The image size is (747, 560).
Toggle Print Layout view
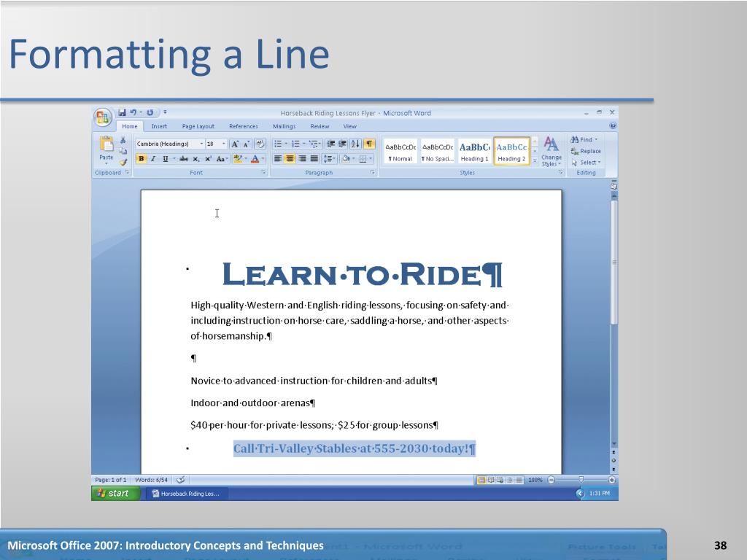(481, 480)
